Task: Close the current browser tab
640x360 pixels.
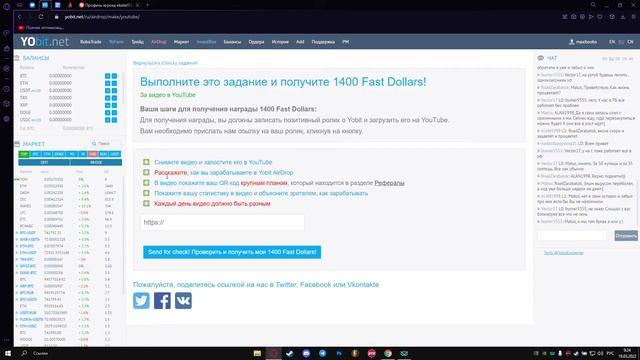Action: [x=138, y=5]
